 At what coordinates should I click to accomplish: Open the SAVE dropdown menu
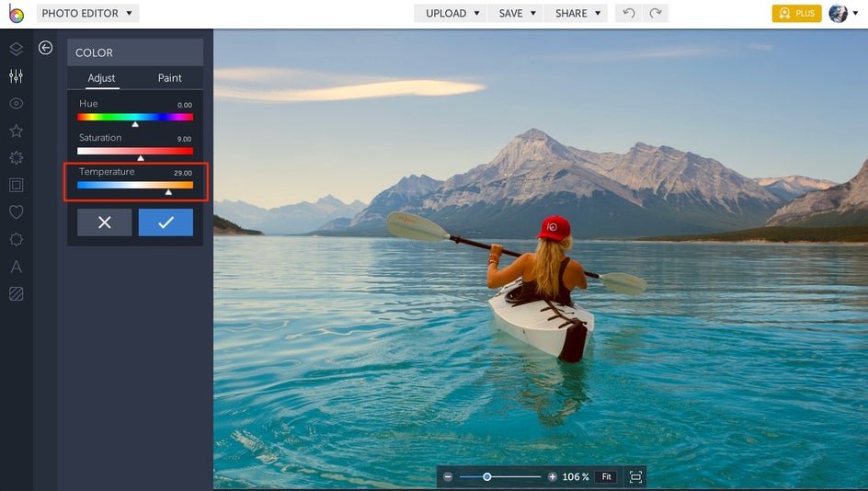click(516, 13)
